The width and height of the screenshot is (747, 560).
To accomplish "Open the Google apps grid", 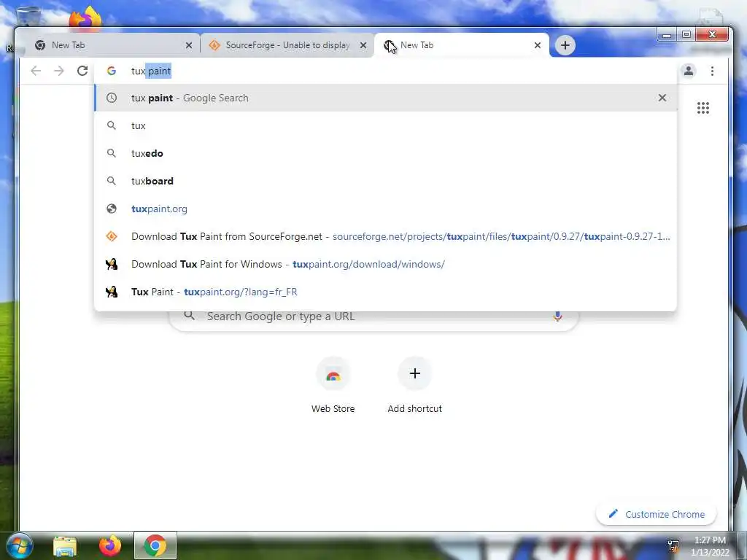I will tap(703, 108).
